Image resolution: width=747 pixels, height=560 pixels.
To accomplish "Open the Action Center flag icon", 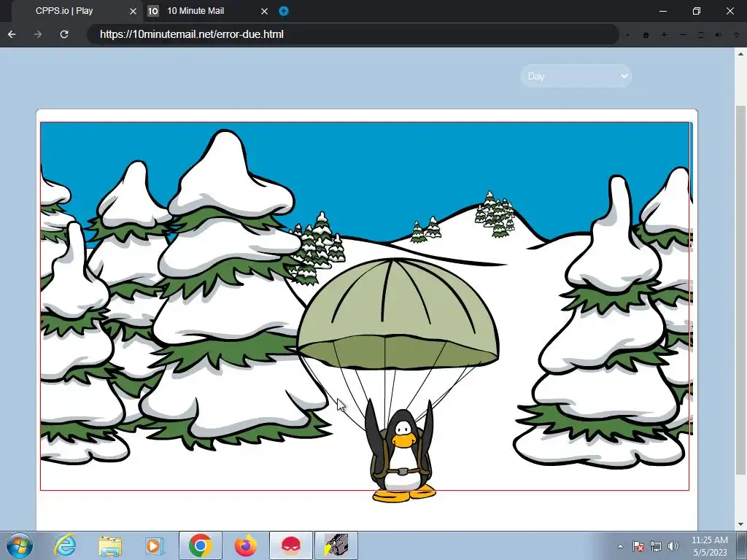I will (x=638, y=546).
